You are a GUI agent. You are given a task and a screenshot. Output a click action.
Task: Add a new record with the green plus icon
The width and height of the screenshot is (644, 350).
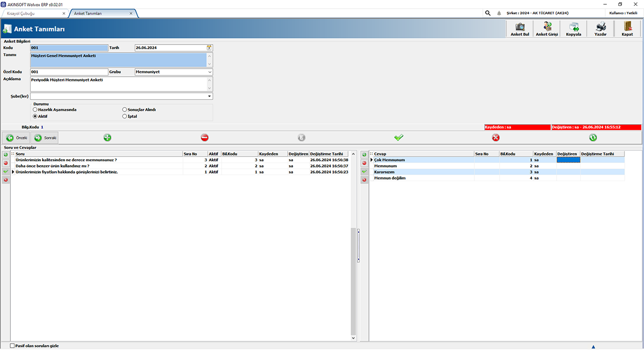click(x=107, y=137)
